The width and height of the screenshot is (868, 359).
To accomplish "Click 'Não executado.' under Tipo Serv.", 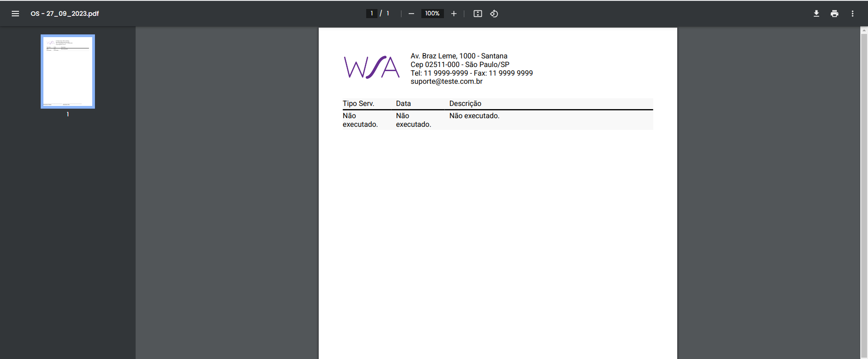I will [x=360, y=120].
